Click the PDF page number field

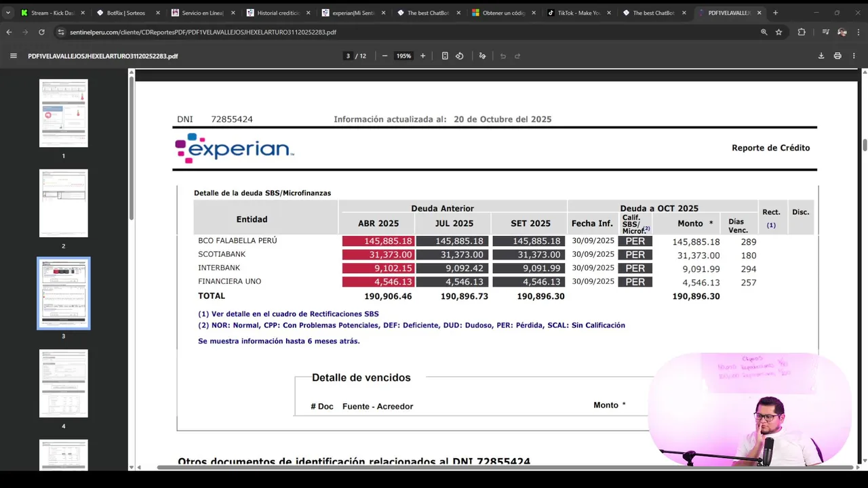(x=348, y=56)
